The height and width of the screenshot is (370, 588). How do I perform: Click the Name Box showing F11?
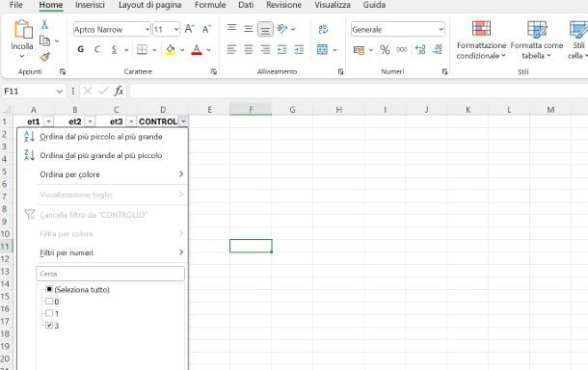click(x=29, y=92)
